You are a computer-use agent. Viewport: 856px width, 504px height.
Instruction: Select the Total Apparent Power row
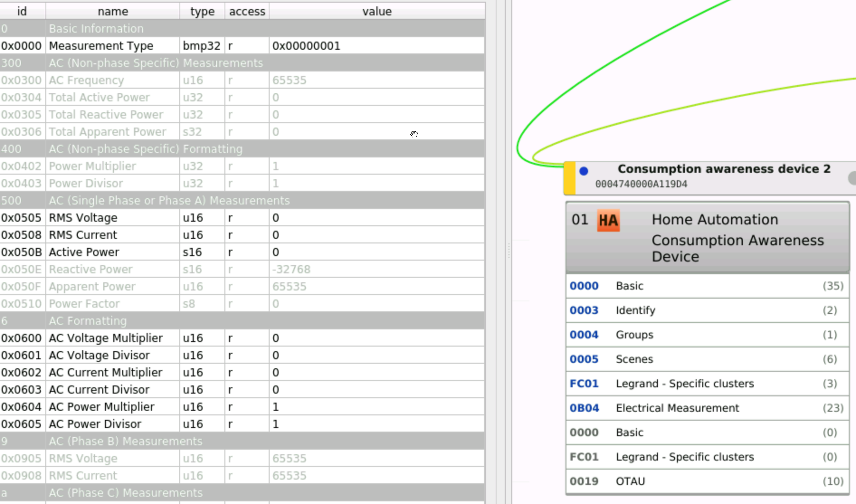[243, 132]
